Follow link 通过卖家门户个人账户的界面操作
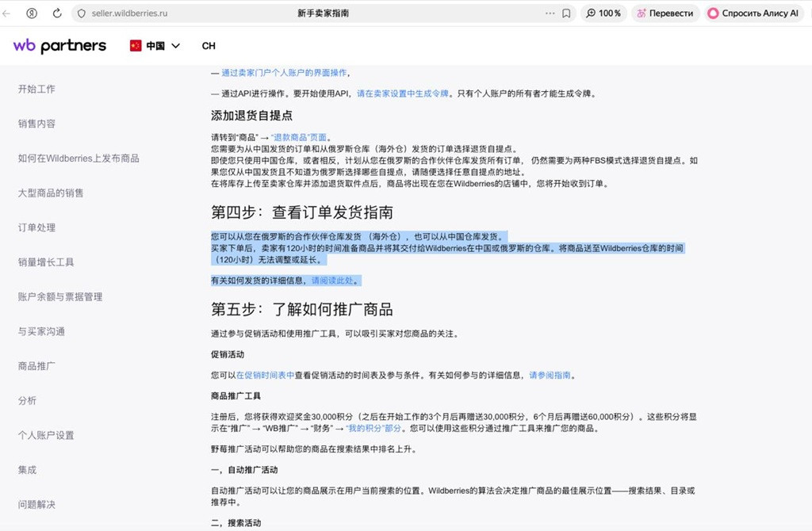Screen dimensions: 812x531 point(285,73)
